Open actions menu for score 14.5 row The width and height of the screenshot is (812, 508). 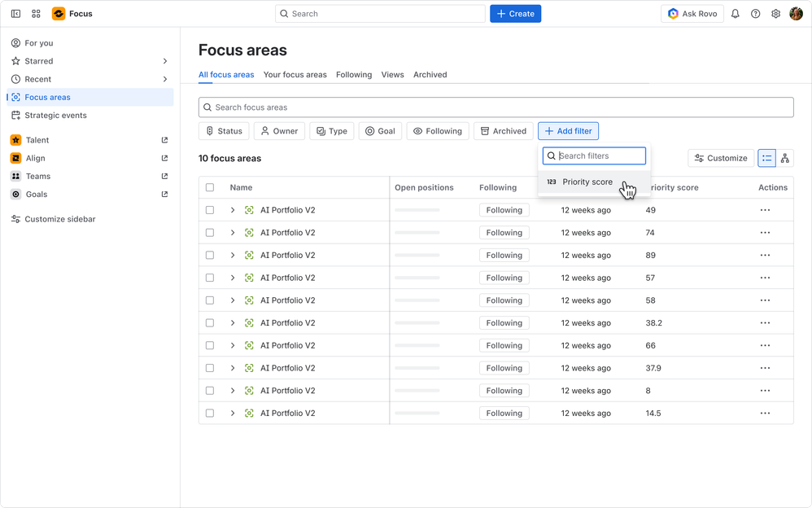pos(765,413)
